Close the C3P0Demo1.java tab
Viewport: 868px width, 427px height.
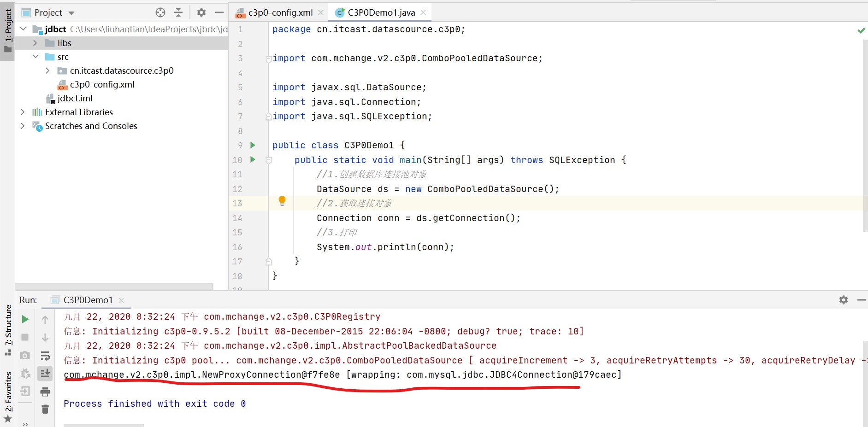(423, 13)
